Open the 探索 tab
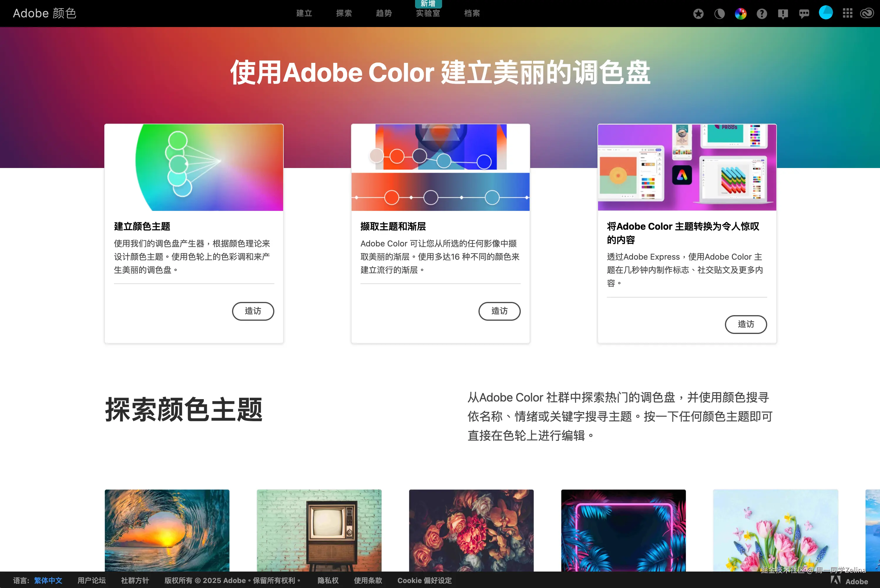880x588 pixels. click(344, 13)
